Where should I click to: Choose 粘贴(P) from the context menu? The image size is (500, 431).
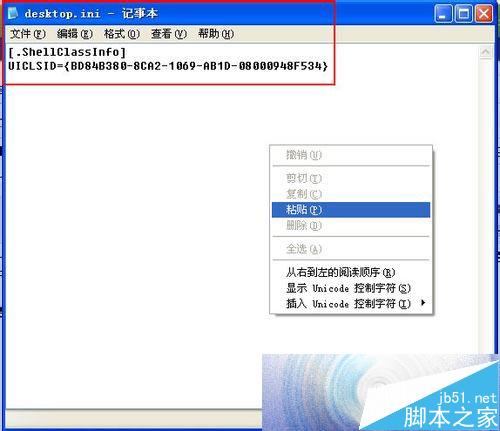click(x=351, y=210)
